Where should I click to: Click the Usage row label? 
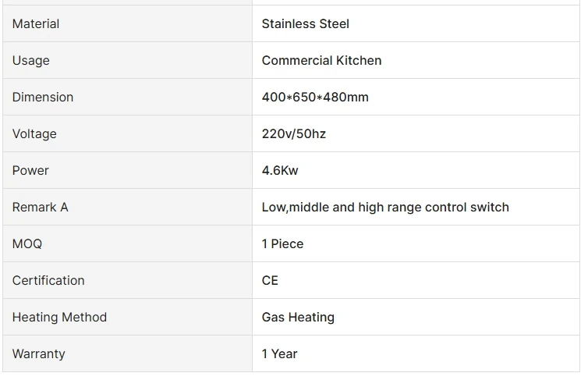(31, 61)
